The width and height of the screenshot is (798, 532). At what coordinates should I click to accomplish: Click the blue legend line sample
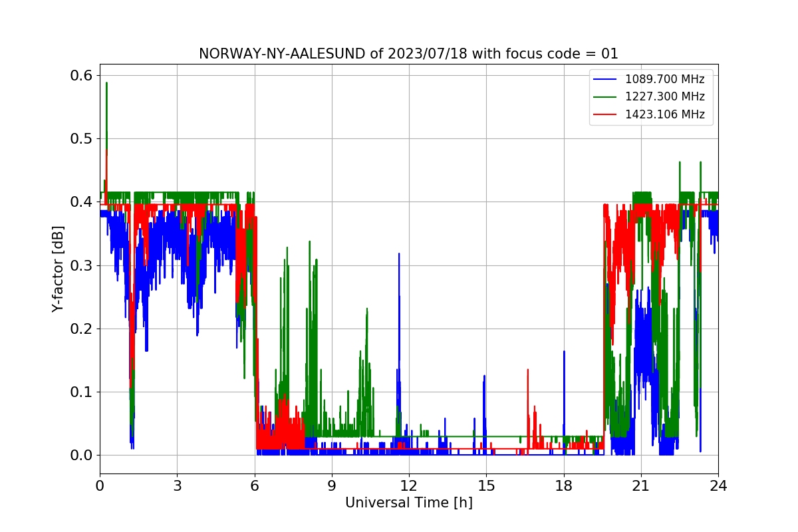point(606,79)
